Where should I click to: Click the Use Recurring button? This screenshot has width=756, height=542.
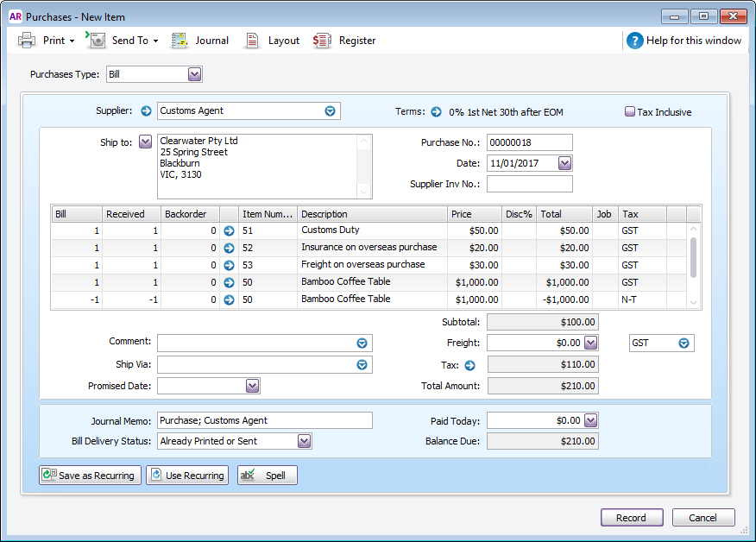187,475
